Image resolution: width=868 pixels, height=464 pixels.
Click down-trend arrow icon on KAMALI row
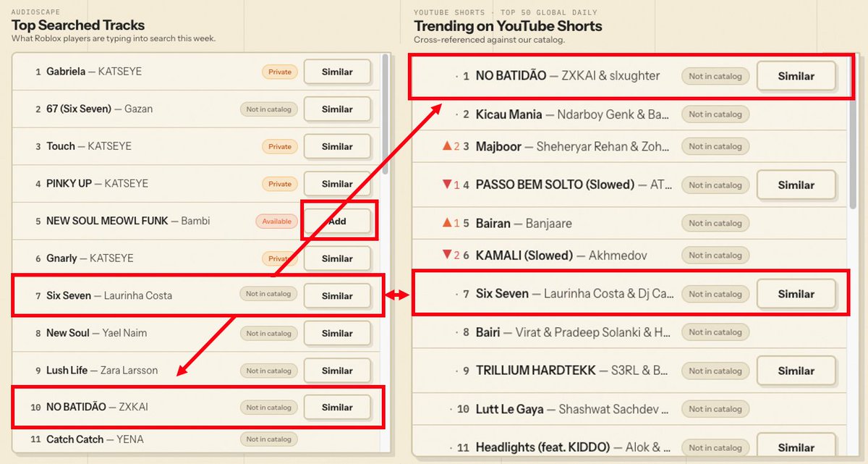447,256
